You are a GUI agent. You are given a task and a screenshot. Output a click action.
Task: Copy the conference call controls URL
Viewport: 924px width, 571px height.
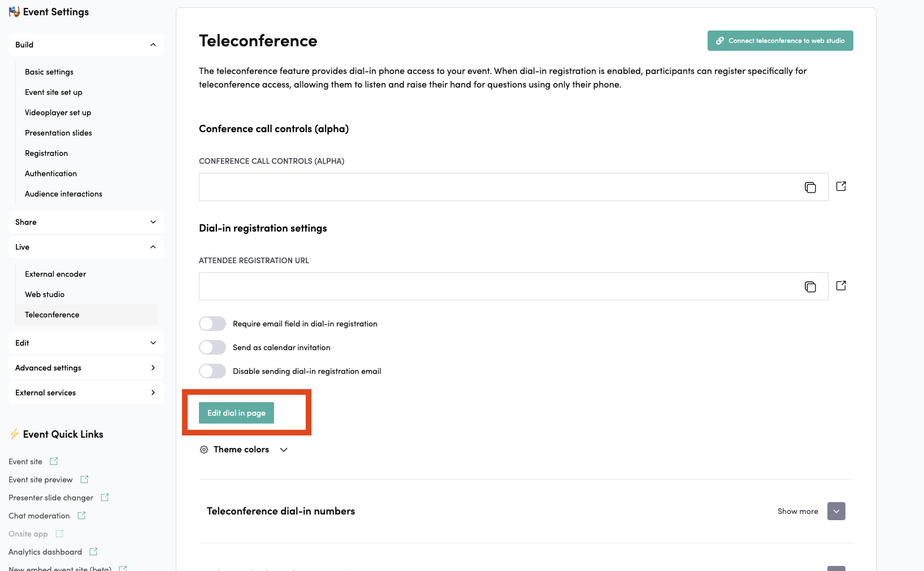click(810, 187)
